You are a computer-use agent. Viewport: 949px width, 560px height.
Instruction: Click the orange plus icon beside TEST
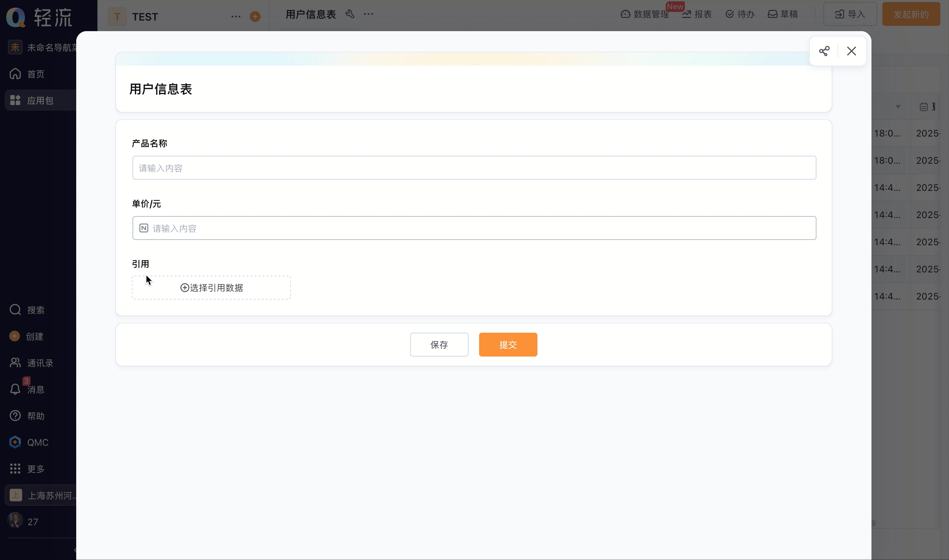pos(255,17)
